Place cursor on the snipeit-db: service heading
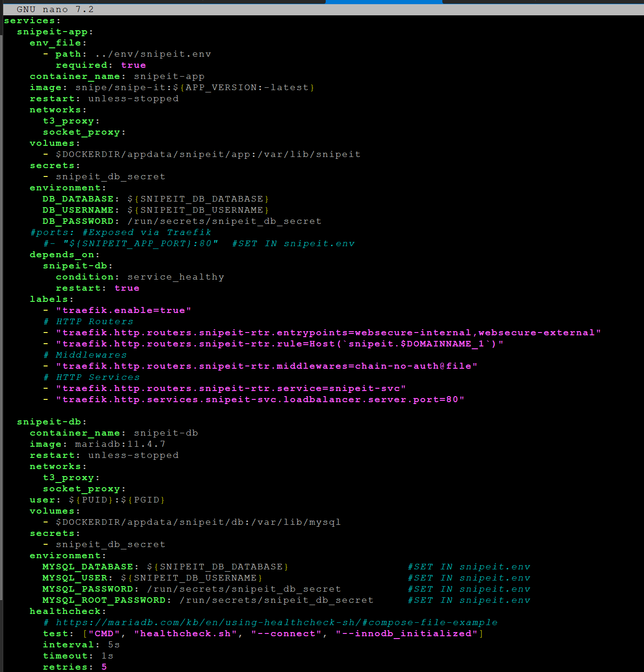The image size is (644, 672). (52, 422)
